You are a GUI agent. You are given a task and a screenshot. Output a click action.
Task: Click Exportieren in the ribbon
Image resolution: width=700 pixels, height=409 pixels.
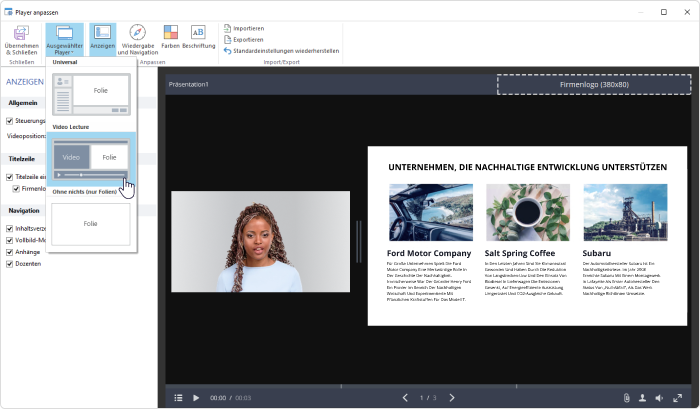pyautogui.click(x=244, y=40)
